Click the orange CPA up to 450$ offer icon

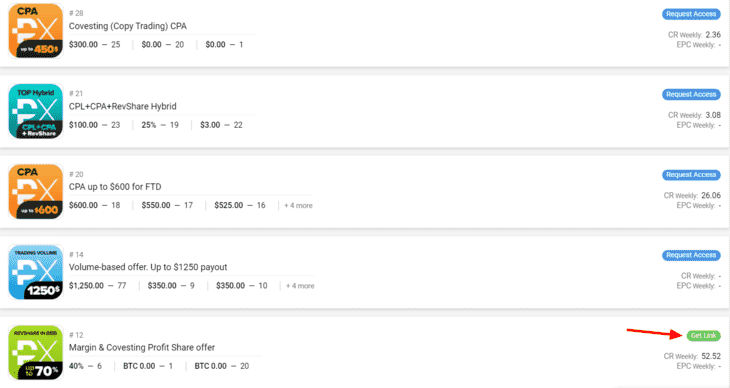[35, 31]
